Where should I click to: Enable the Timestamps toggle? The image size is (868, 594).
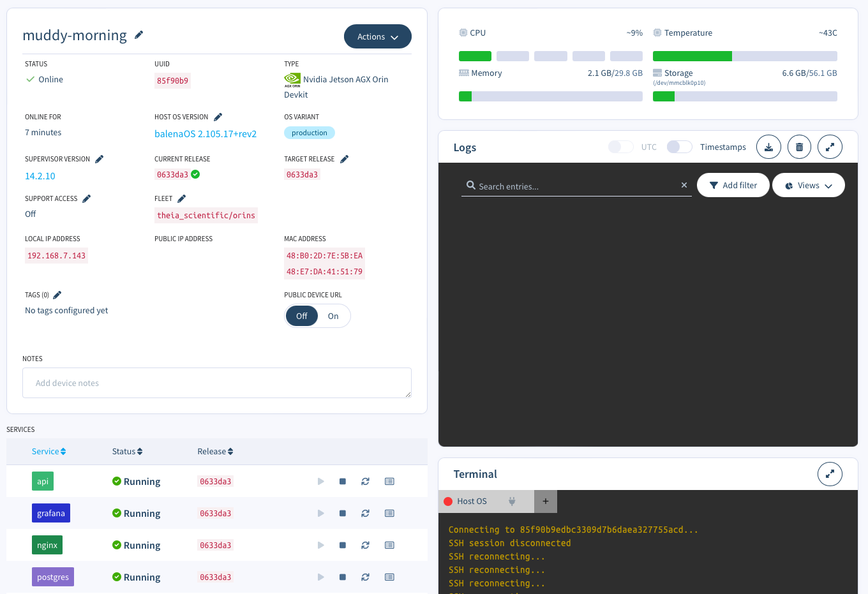pyautogui.click(x=679, y=147)
